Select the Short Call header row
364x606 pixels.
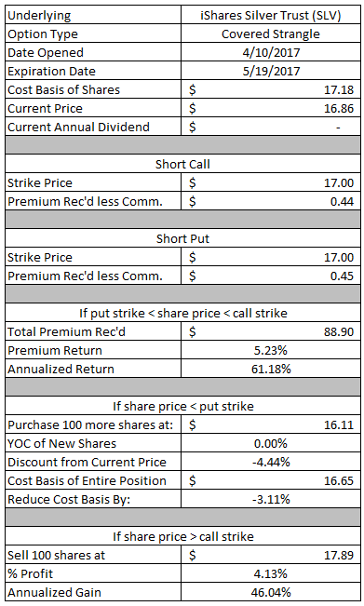click(x=182, y=164)
